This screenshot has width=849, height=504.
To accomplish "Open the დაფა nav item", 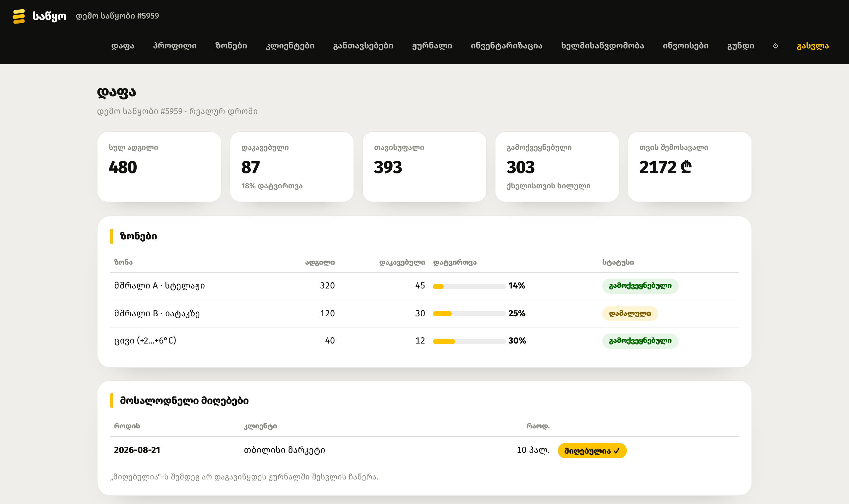I will click(x=123, y=46).
